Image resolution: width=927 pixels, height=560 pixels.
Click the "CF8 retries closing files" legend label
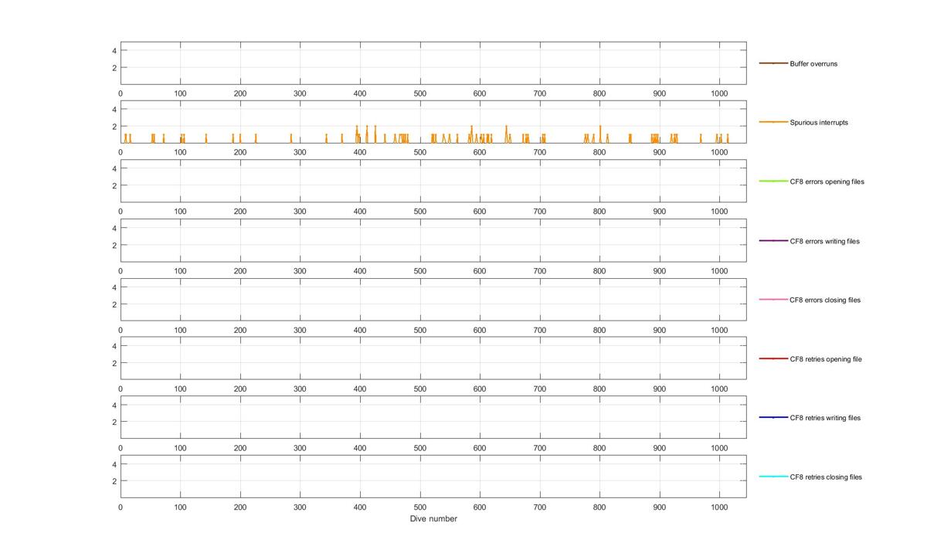[826, 477]
